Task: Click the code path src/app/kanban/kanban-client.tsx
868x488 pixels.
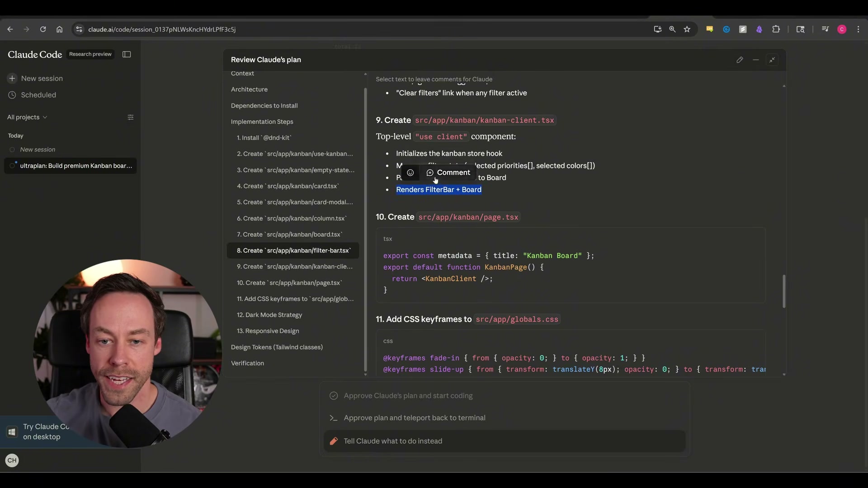Action: click(484, 120)
